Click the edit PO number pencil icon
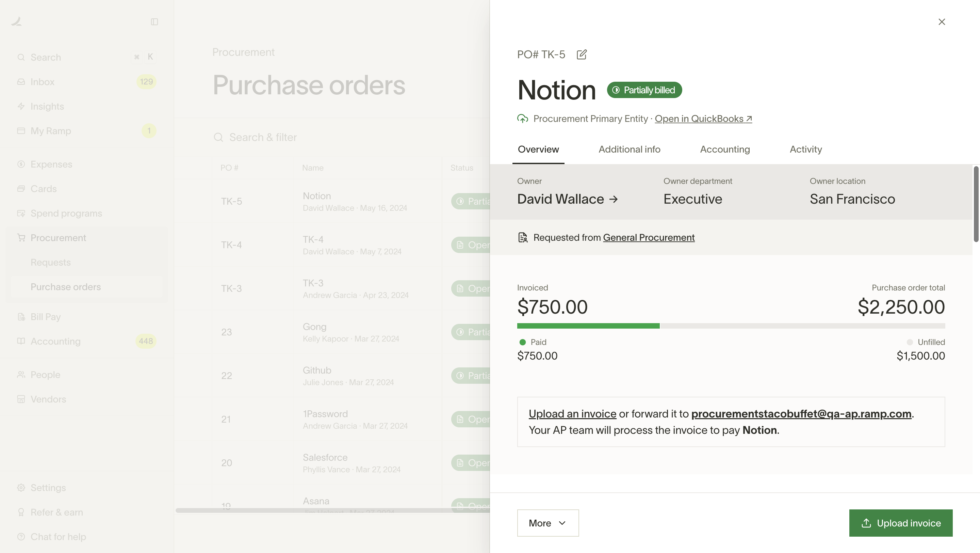This screenshot has width=980, height=553. point(581,54)
